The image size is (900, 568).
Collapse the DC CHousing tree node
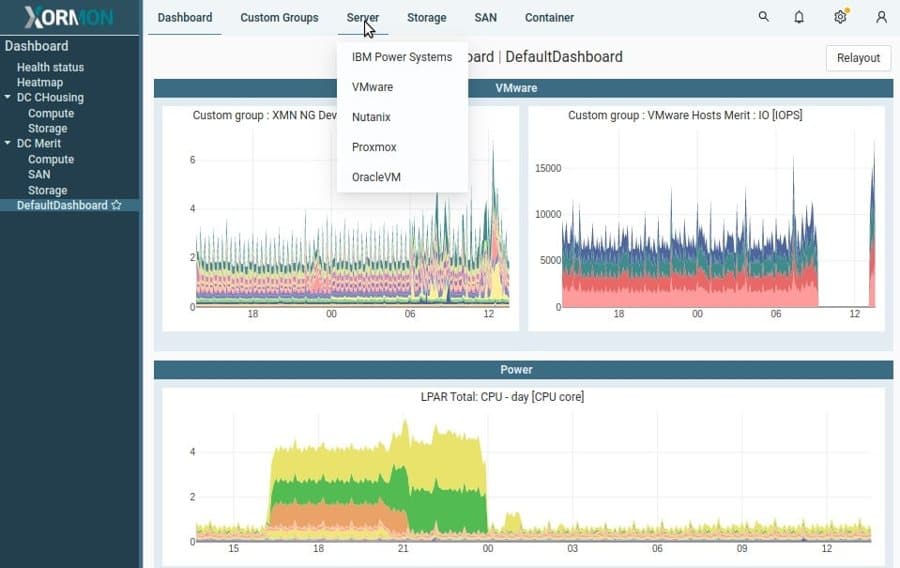click(7, 97)
